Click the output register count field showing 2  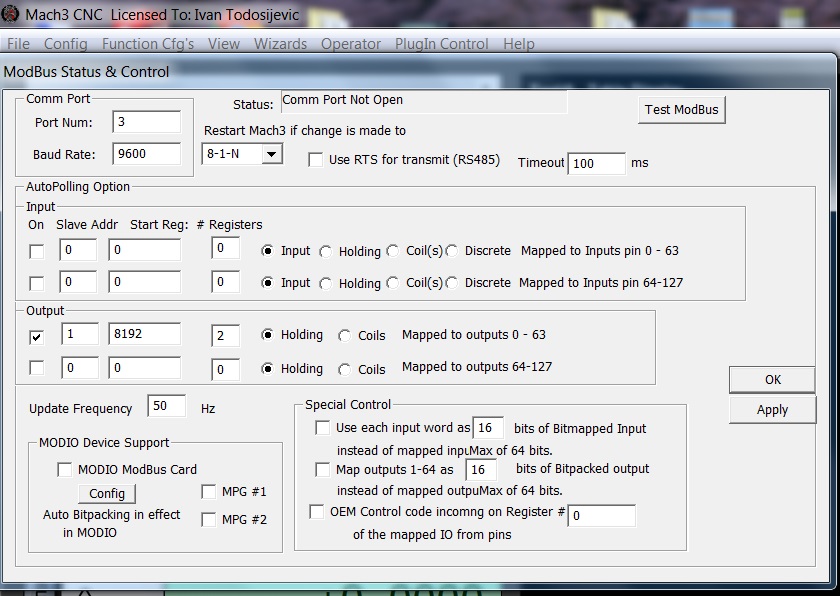click(226, 336)
